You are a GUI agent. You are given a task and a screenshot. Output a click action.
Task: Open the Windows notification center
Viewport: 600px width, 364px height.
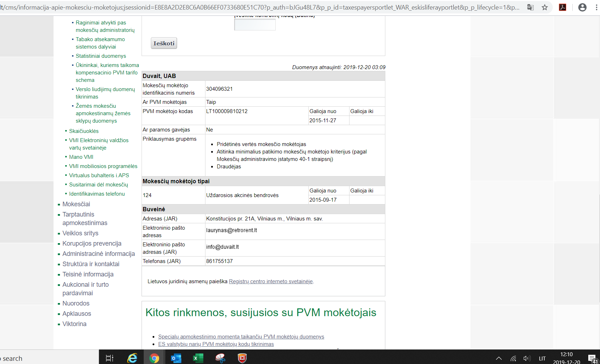point(592,358)
